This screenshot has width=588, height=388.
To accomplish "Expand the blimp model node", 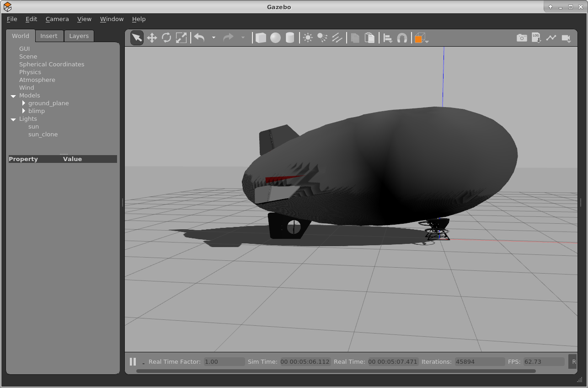I will pyautogui.click(x=24, y=111).
